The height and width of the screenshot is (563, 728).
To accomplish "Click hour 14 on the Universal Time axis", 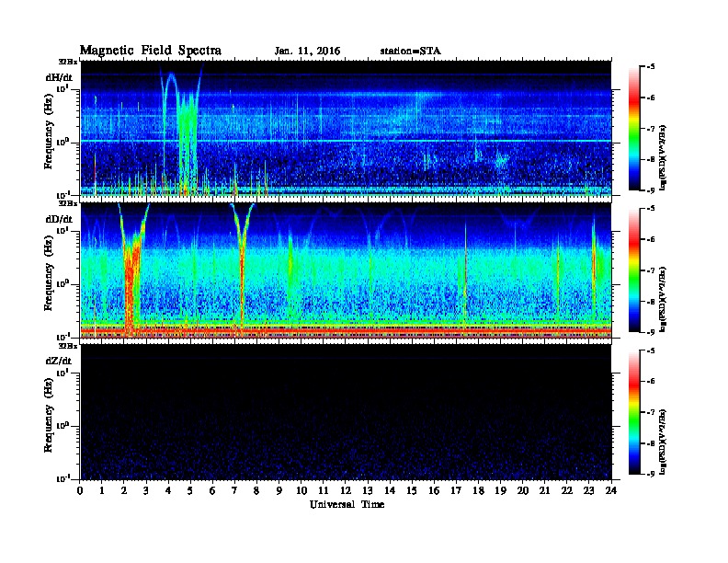I will click(x=390, y=490).
